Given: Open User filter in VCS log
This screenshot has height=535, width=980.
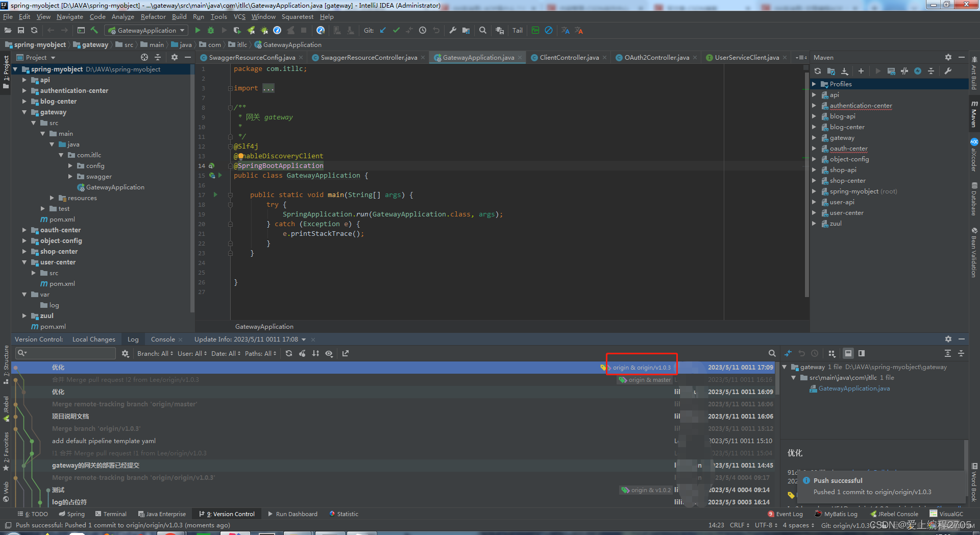Looking at the screenshot, I should [192, 353].
